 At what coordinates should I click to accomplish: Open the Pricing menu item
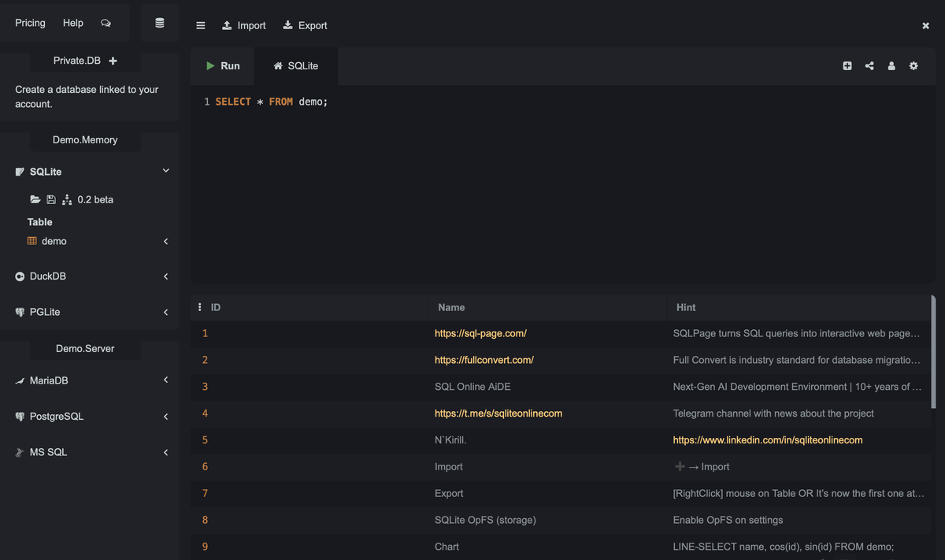[x=30, y=23]
